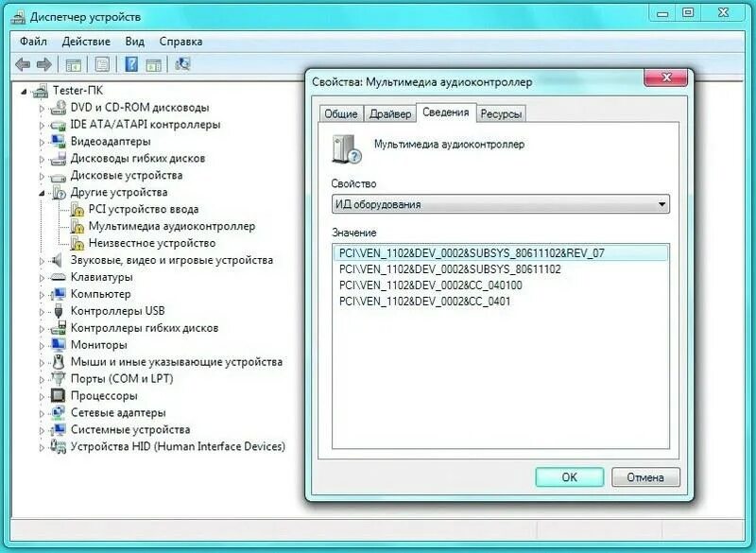
Task: Click the speaker icon for Звуковые устройства
Action: click(x=58, y=260)
